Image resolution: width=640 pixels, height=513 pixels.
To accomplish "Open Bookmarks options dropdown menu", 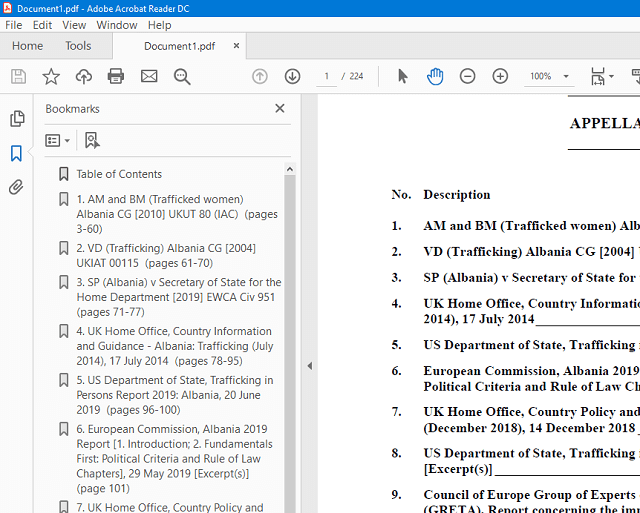I will tap(57, 140).
